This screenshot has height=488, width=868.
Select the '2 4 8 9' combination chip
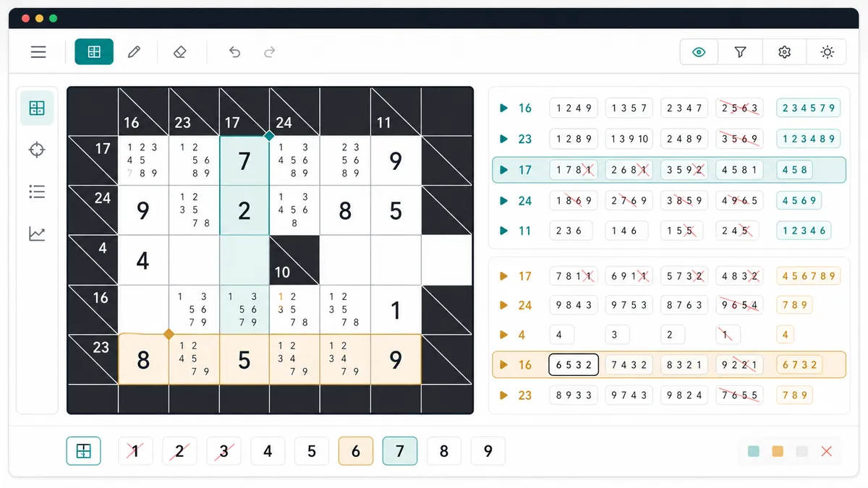point(685,139)
